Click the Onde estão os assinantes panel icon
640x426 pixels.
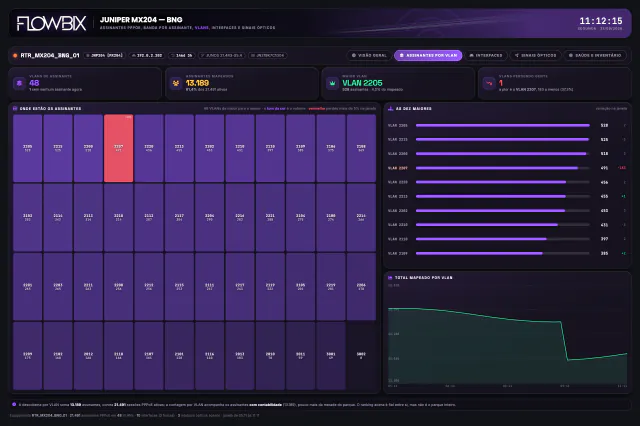point(15,109)
